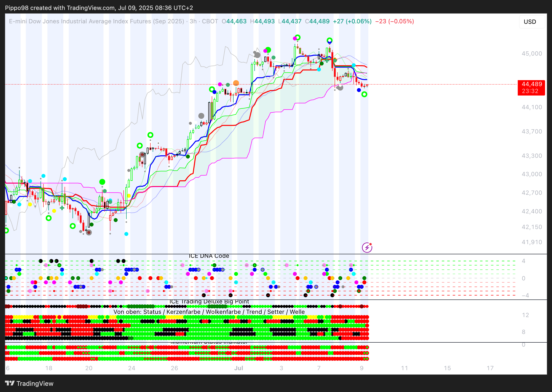
Task: Click the Jul label on the time axis
Action: 239,368
